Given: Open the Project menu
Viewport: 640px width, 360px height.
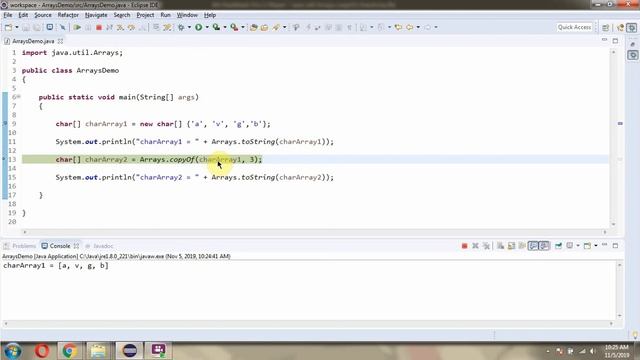Looking at the screenshot, I should pyautogui.click(x=145, y=15).
